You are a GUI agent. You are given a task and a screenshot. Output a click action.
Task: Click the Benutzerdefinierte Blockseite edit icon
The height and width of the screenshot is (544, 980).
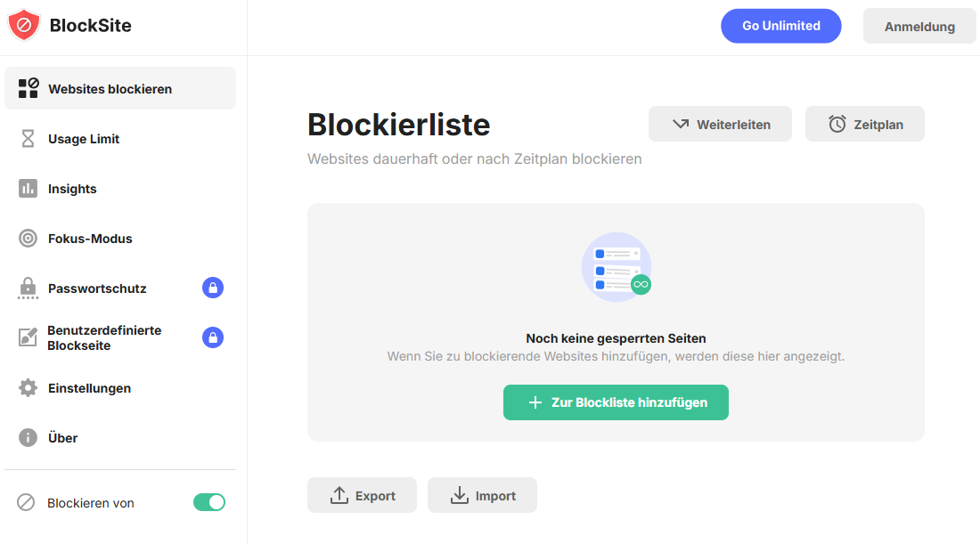pos(29,337)
